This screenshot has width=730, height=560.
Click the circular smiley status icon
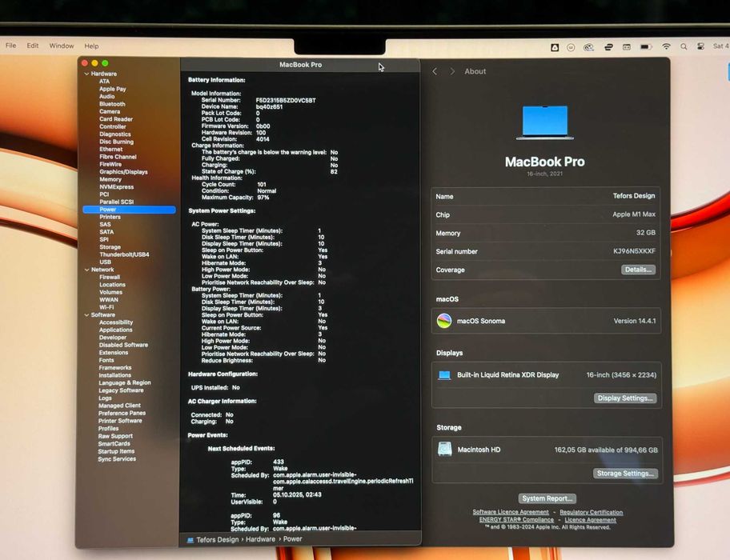click(x=571, y=47)
